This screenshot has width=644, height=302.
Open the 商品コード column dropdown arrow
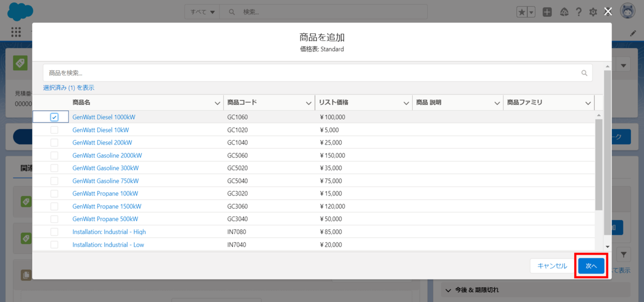tap(309, 103)
